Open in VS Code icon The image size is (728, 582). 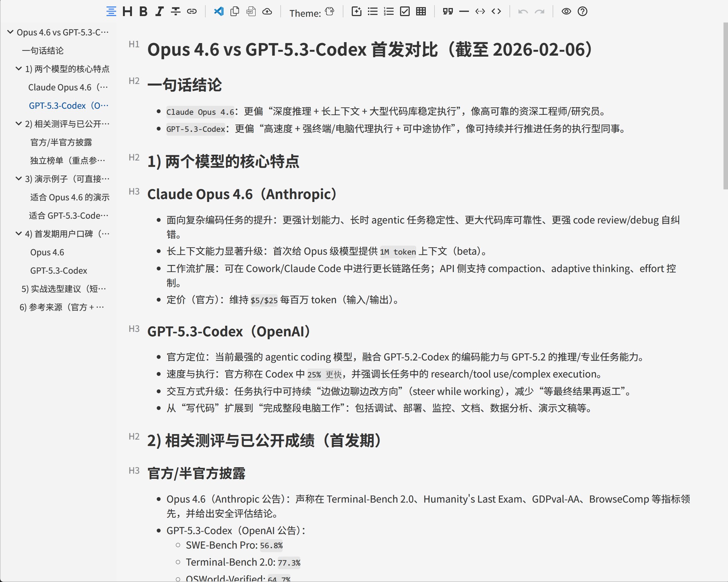pyautogui.click(x=219, y=12)
